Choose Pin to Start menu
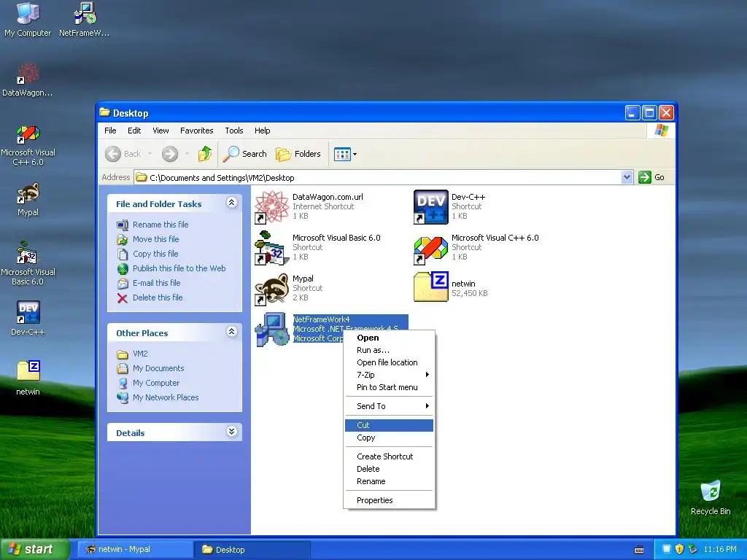 click(x=389, y=387)
